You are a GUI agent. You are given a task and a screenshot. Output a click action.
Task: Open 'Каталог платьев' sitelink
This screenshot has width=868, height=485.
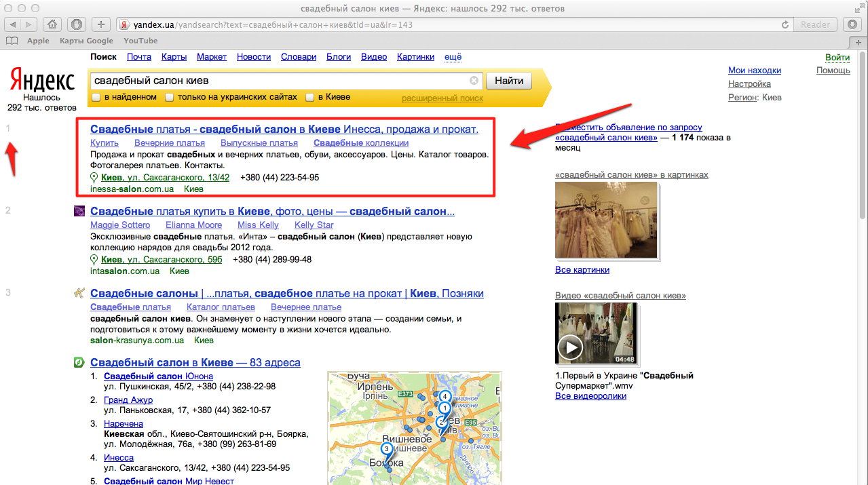pos(221,307)
